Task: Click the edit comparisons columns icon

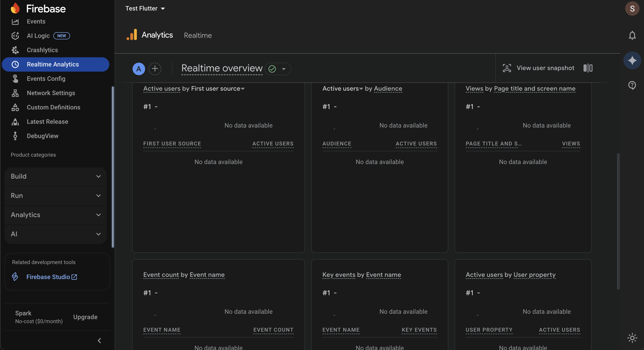Action: coord(588,68)
